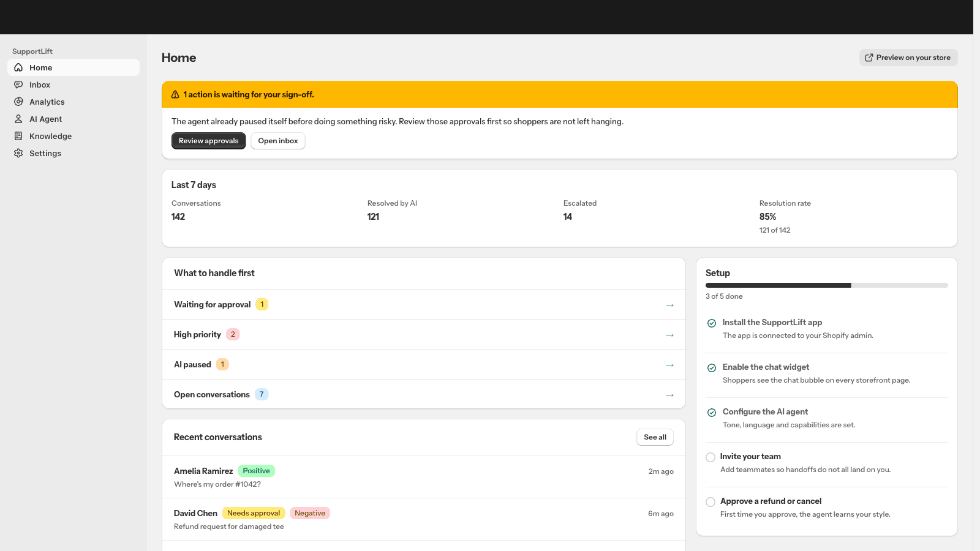Open Knowledge in the sidebar menu

(73, 136)
